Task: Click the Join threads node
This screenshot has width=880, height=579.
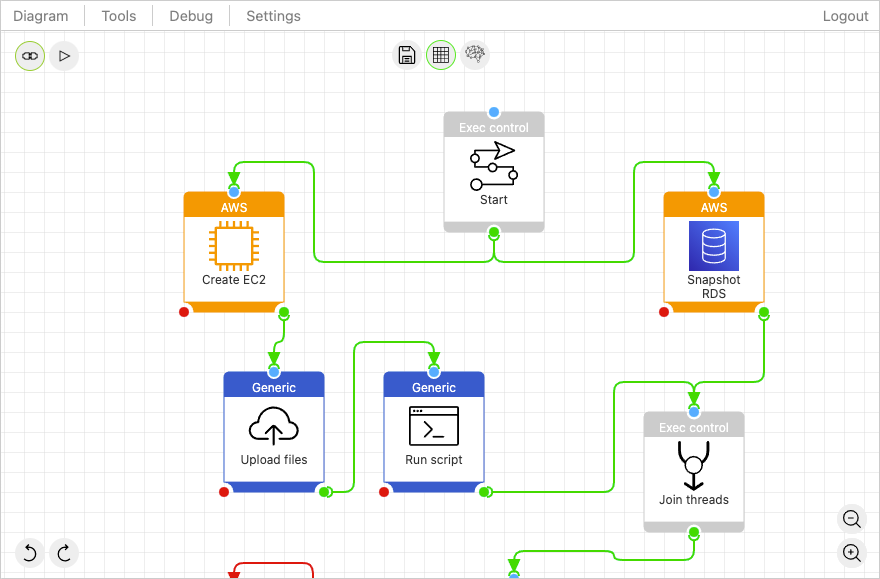Action: point(694,472)
